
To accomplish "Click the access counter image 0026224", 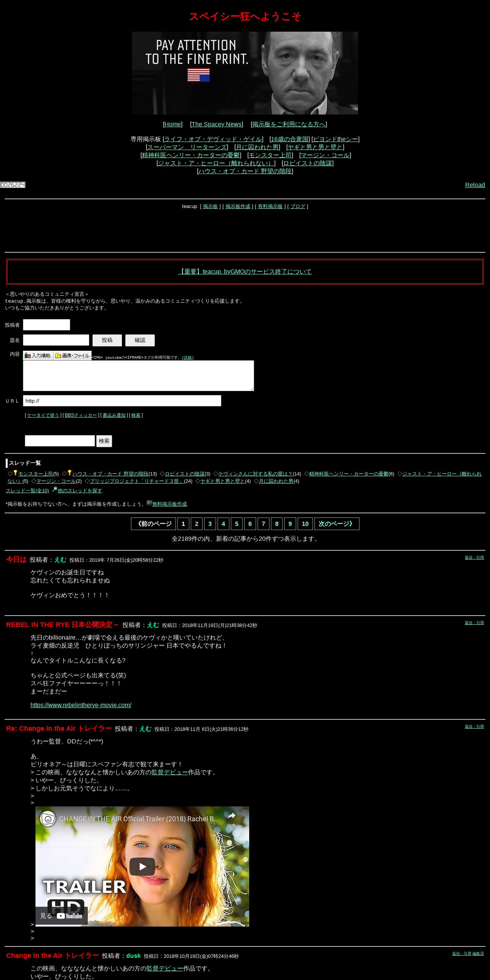I will tap(13, 185).
